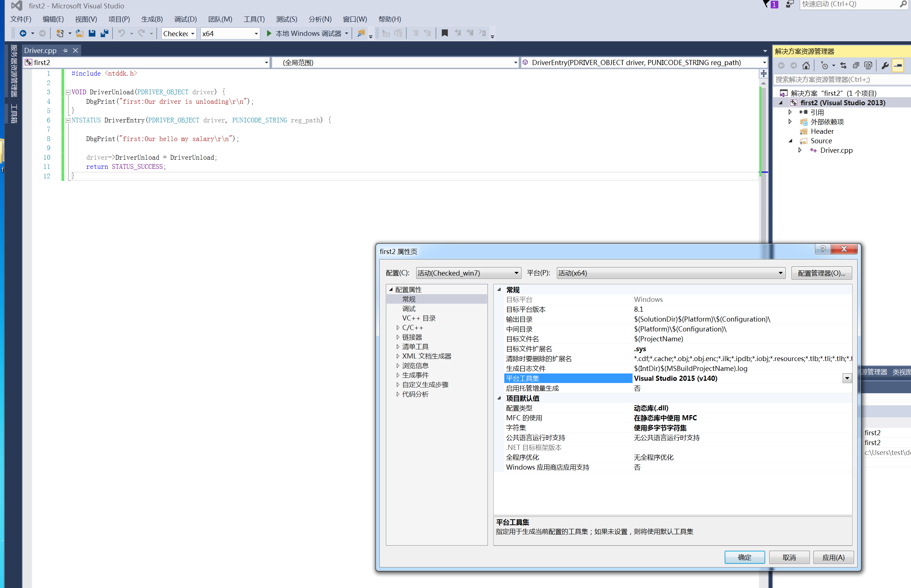
Task: Expand the 引用 node in Solution Explorer
Action: [x=790, y=112]
